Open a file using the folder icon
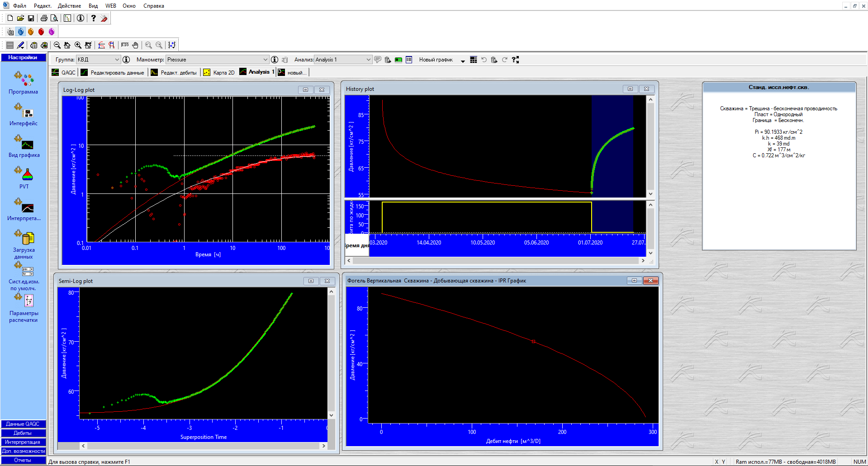 tap(20, 18)
